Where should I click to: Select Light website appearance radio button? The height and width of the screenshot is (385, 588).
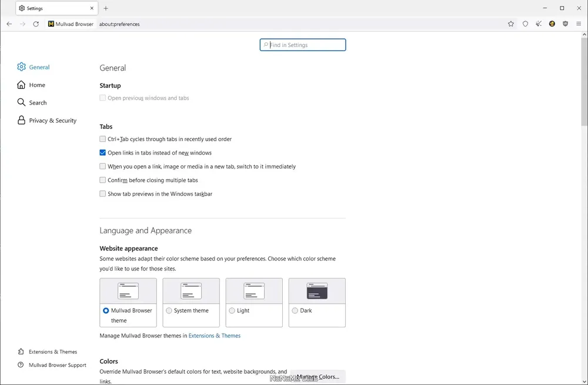pos(232,310)
